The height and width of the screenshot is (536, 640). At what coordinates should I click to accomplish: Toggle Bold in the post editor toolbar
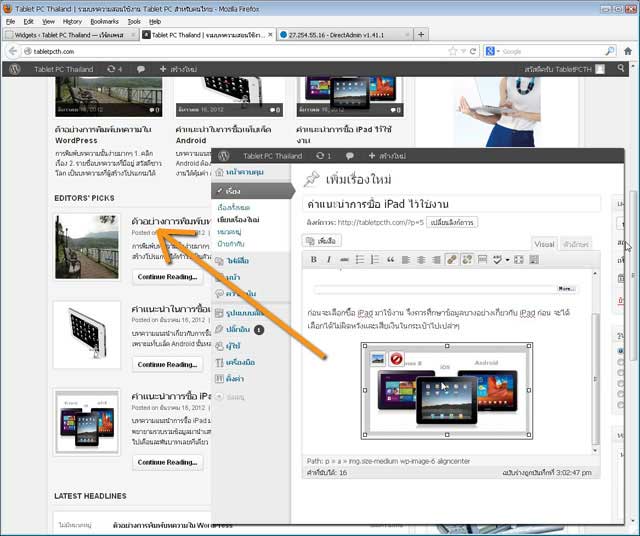(313, 259)
